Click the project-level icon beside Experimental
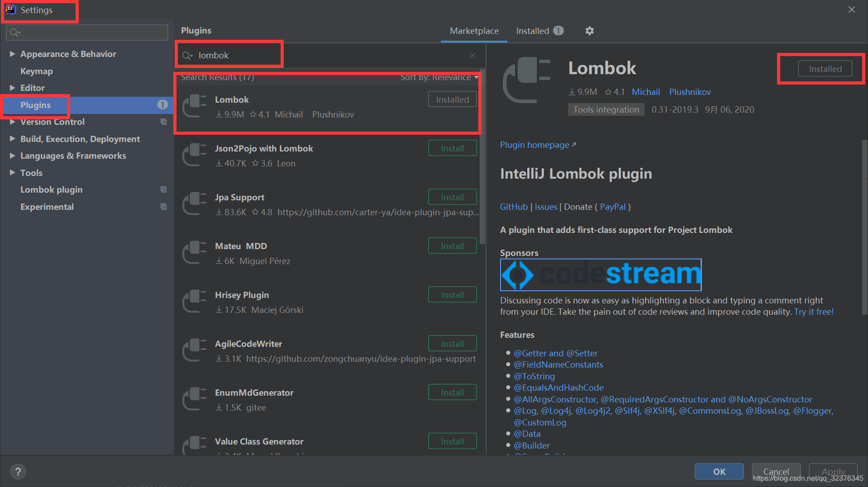 [163, 207]
